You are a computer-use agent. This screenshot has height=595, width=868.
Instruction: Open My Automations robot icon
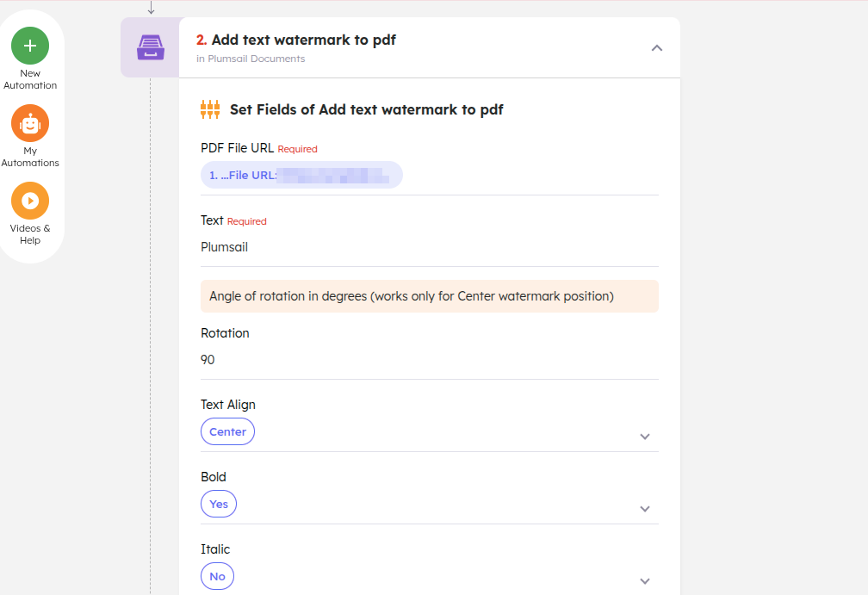pyautogui.click(x=30, y=123)
